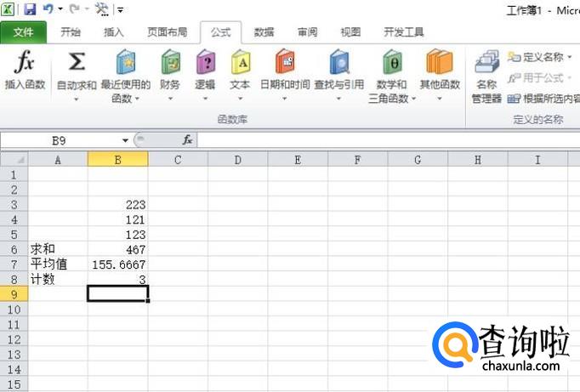Click Create from Selection icon
Viewport: 580px width, 392px height.
tap(514, 99)
